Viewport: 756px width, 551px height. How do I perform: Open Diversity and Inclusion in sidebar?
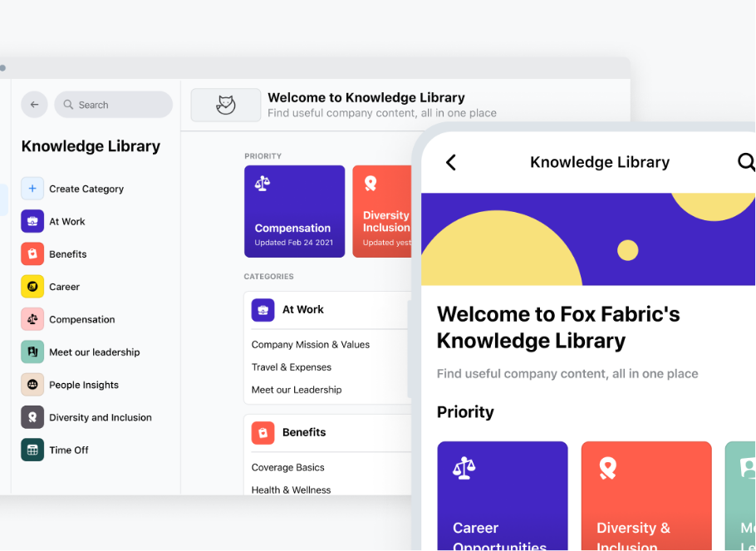[101, 417]
